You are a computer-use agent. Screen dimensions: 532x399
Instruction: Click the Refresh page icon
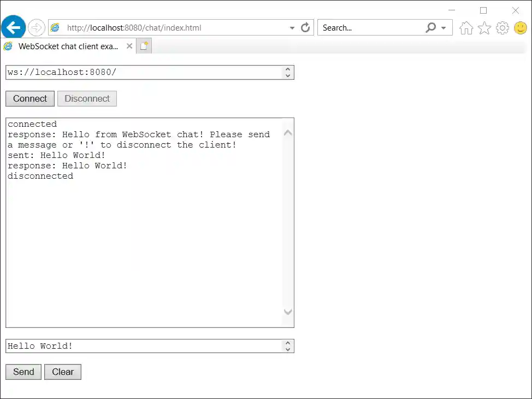[x=305, y=27]
